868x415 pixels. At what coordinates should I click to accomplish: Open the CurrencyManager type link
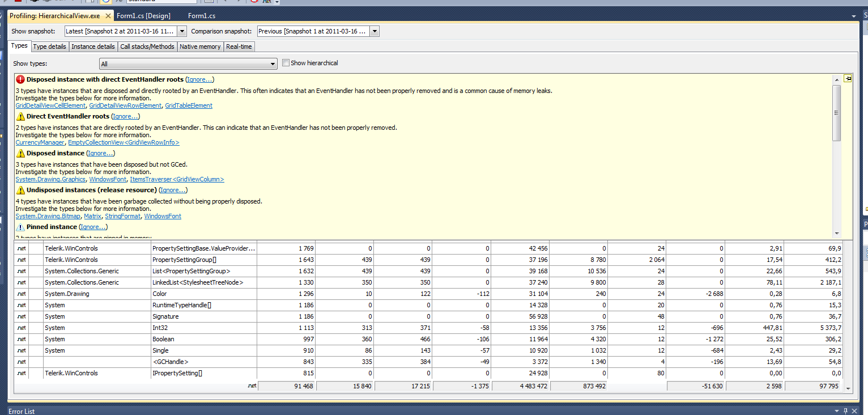(x=40, y=142)
